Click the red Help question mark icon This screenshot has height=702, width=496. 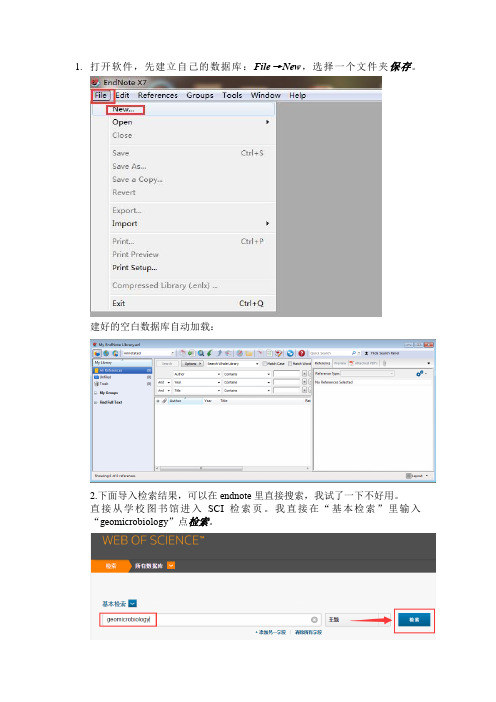(302, 353)
